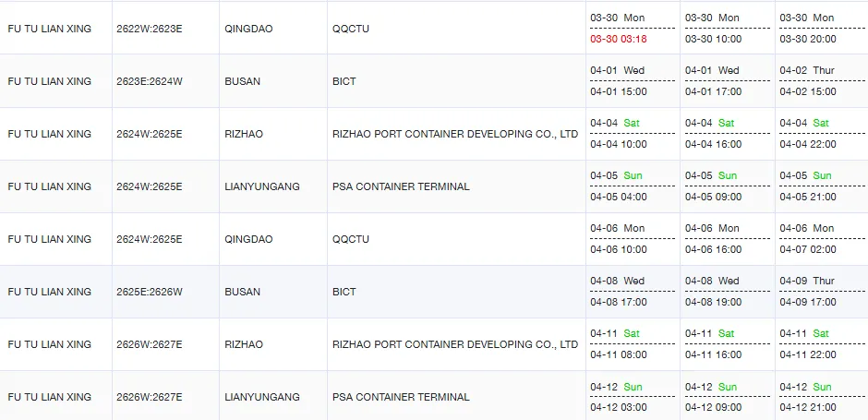Select the 03-30 20:00 time entry
Screen dimensions: 868x420
tap(808, 39)
